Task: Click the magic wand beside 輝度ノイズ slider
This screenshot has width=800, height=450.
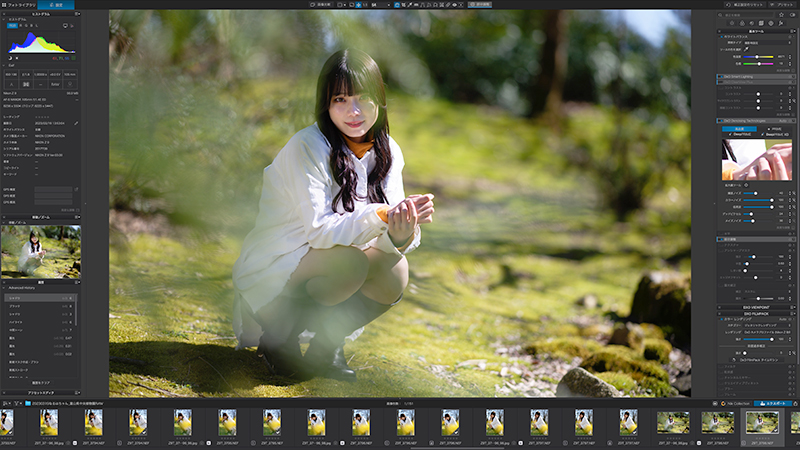Action: [x=794, y=193]
